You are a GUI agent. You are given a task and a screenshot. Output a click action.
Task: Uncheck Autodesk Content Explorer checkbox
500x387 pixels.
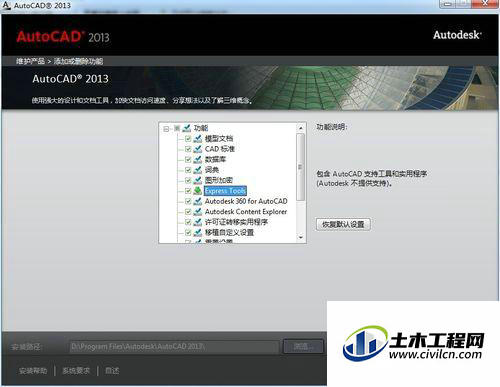pos(188,212)
